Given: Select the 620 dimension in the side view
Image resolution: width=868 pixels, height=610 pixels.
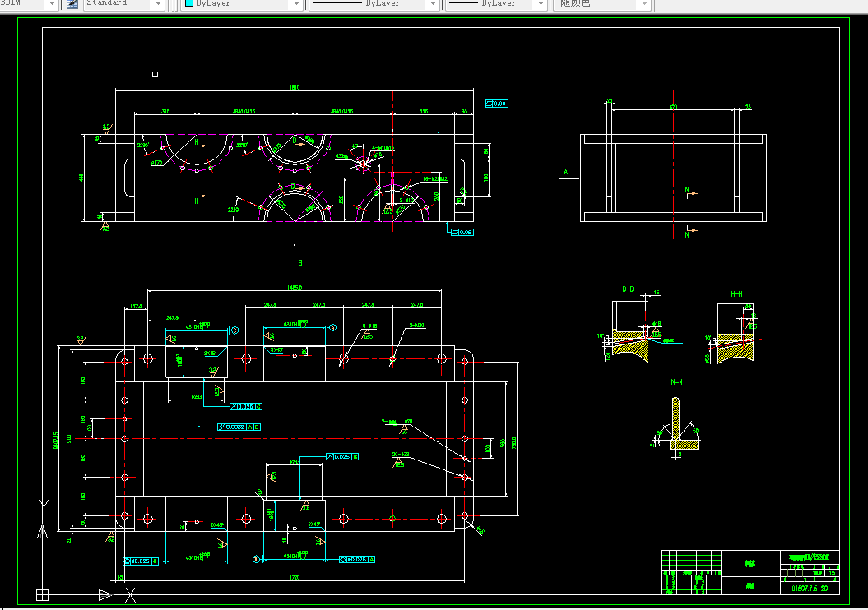Looking at the screenshot, I should [673, 107].
